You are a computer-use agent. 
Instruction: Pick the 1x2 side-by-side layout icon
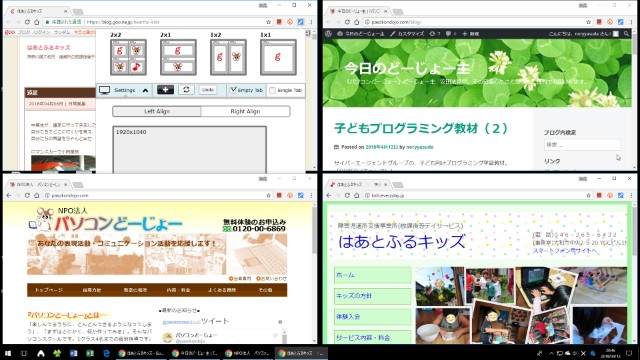228,57
